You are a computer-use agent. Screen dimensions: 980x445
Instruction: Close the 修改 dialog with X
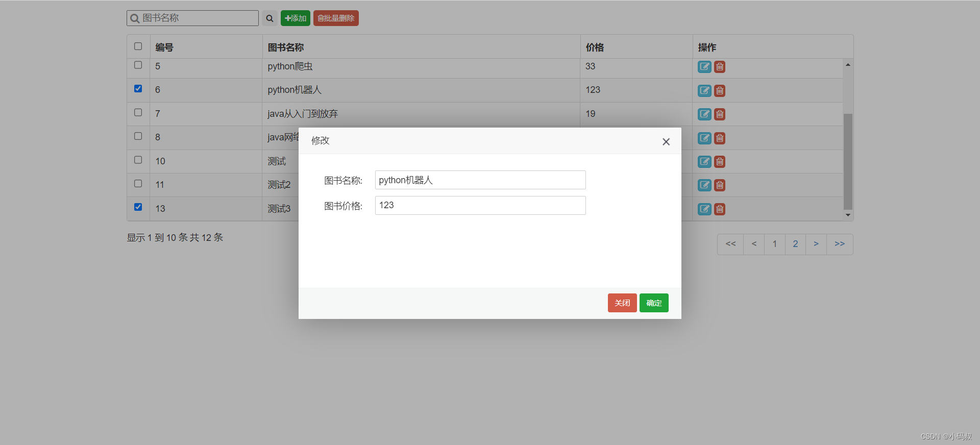pyautogui.click(x=666, y=142)
